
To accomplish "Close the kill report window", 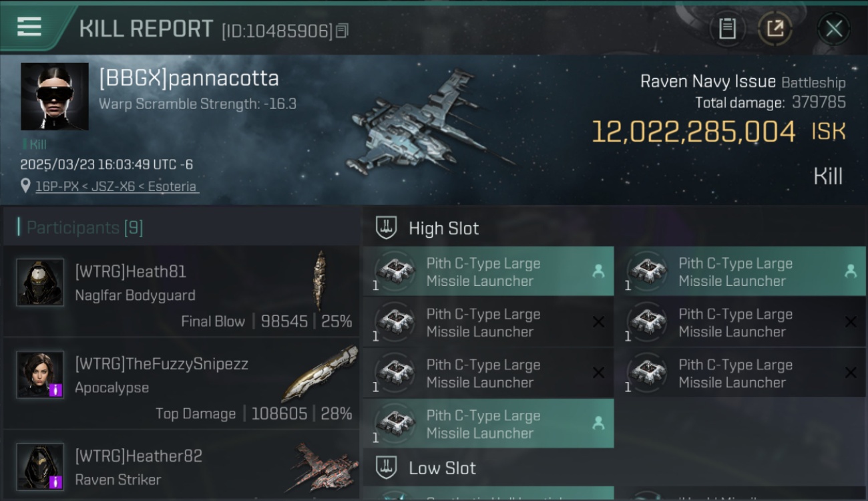I will coord(833,29).
